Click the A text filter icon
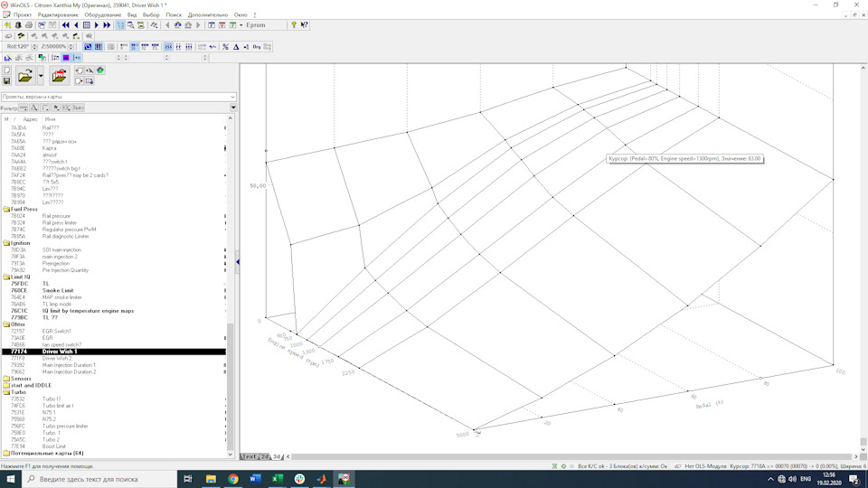868x488 pixels. [x=34, y=108]
